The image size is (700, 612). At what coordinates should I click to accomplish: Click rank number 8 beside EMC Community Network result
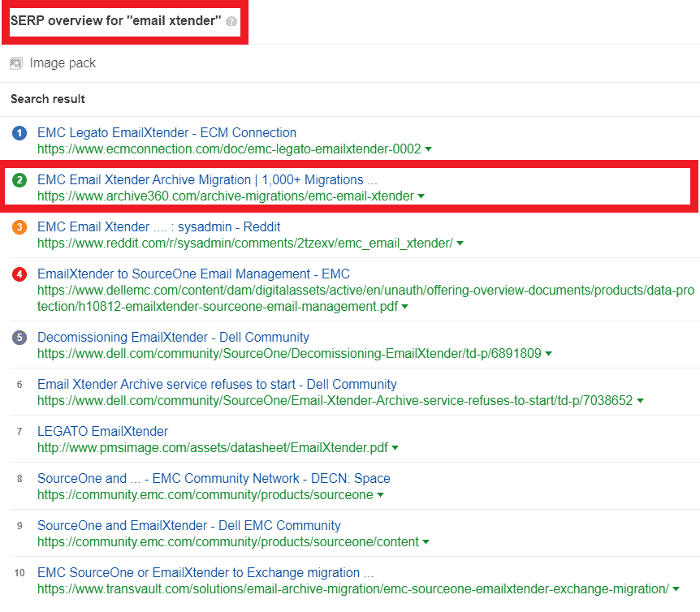click(x=19, y=479)
